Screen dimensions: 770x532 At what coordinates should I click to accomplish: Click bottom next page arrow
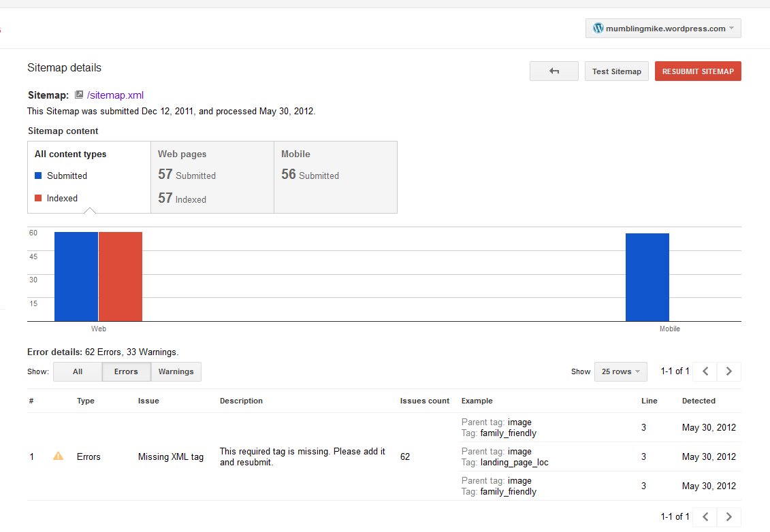(x=729, y=517)
